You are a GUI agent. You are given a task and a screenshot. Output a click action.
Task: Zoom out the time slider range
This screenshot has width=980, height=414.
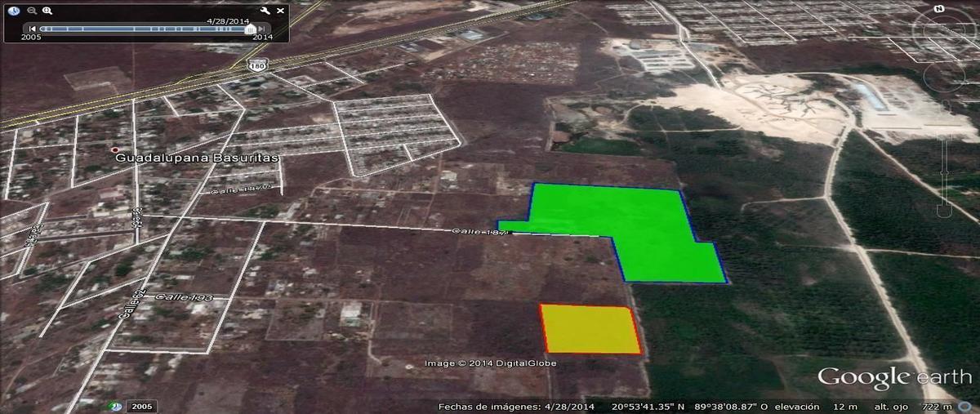point(32,11)
